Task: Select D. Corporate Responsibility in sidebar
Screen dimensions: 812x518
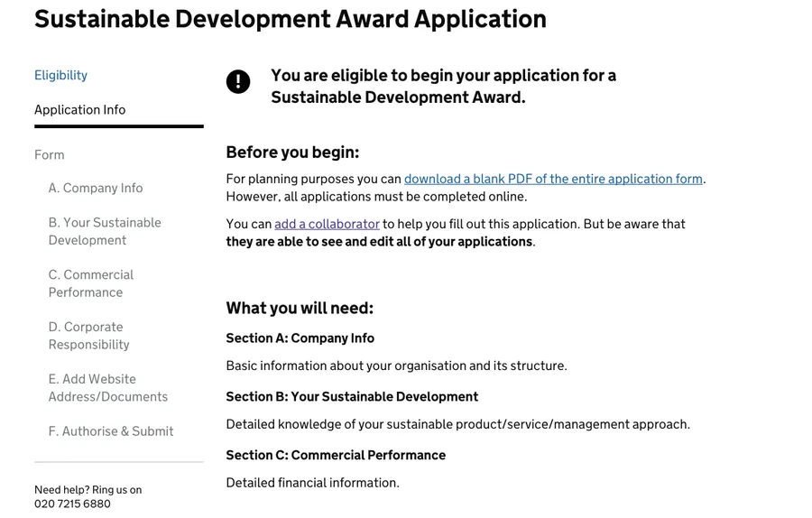Action: coord(88,336)
